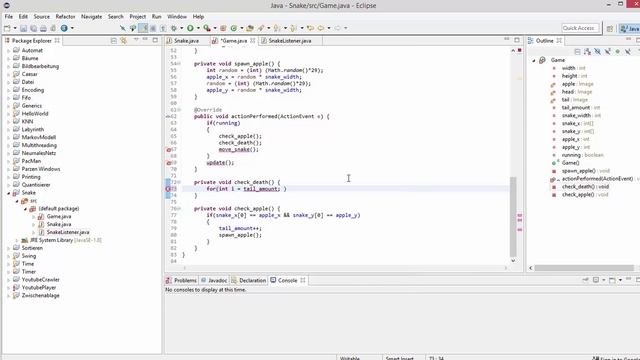Click the Open Type toolbar icon

(250, 28)
